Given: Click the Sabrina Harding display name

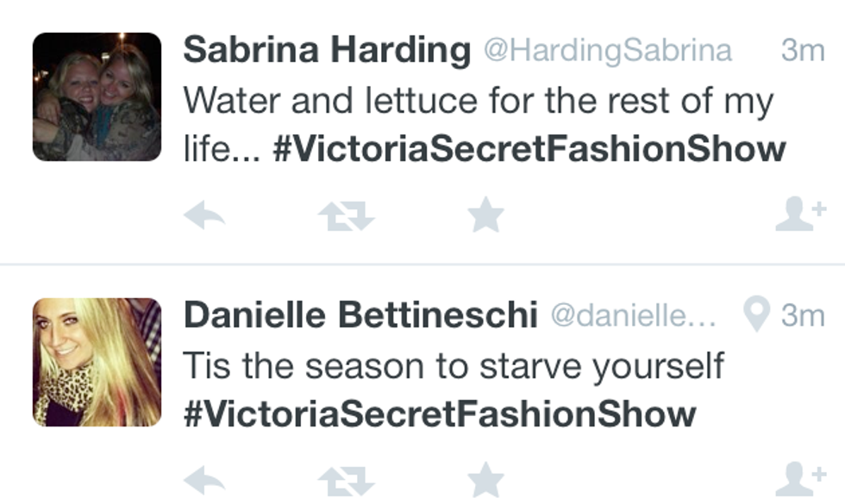Looking at the screenshot, I should (x=327, y=50).
